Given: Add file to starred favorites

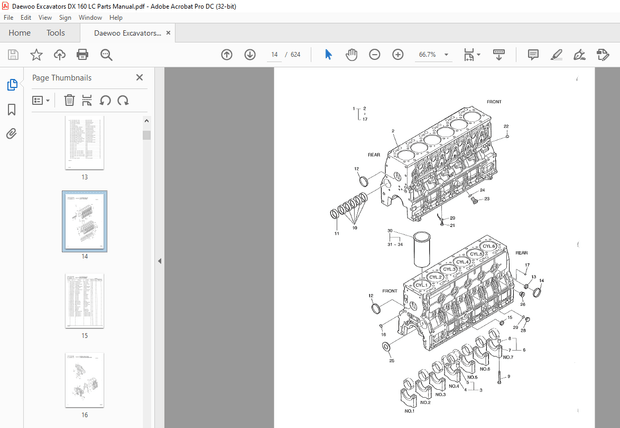Looking at the screenshot, I should tap(36, 55).
